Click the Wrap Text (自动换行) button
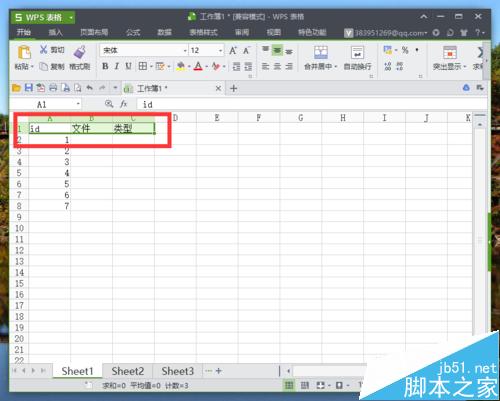The width and height of the screenshot is (500, 401). pos(357,58)
